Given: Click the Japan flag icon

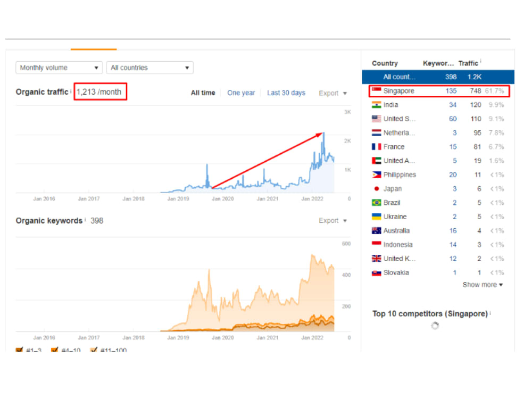Looking at the screenshot, I should tap(376, 189).
